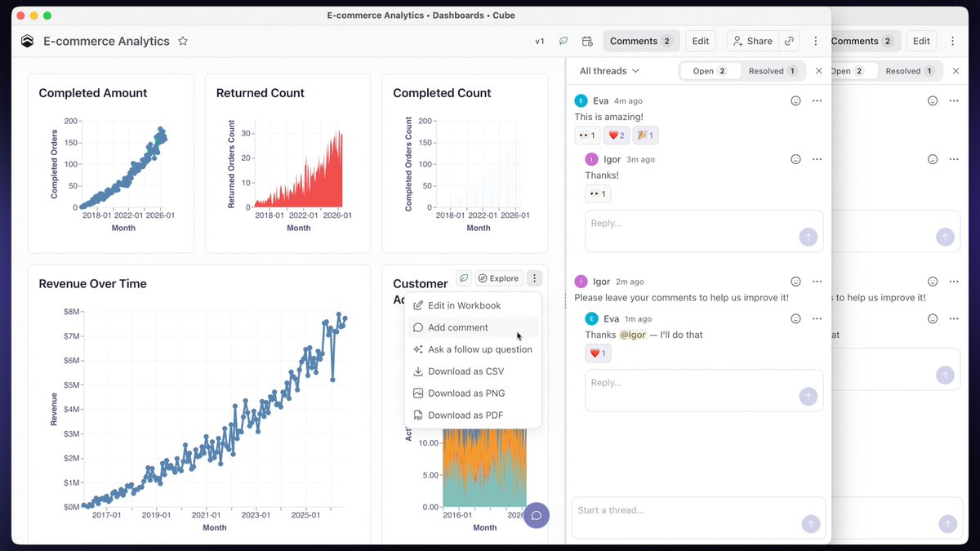This screenshot has width=980, height=551.
Task: Click the Explore button on the Customer card
Action: [499, 278]
